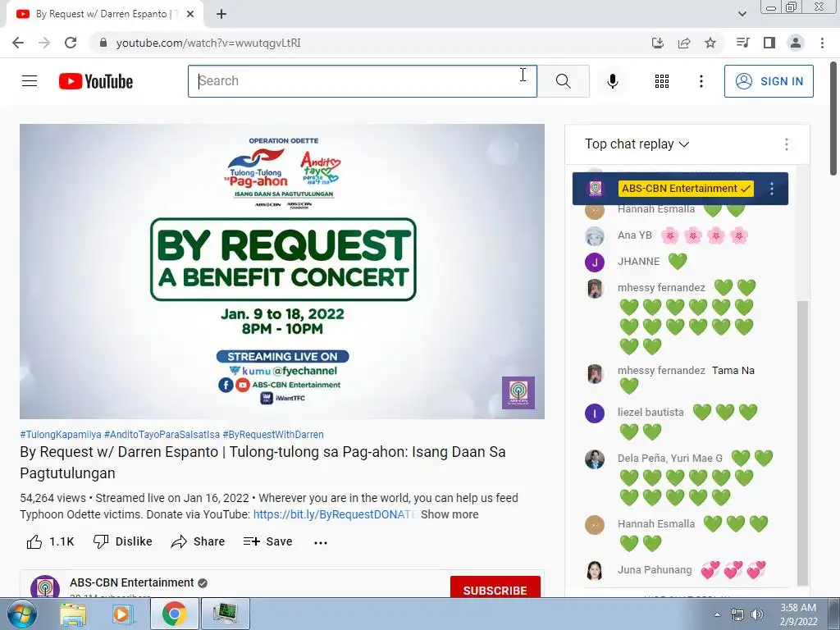Open YouTube settings three-dot menu
Viewport: 840px width, 630px height.
point(701,81)
